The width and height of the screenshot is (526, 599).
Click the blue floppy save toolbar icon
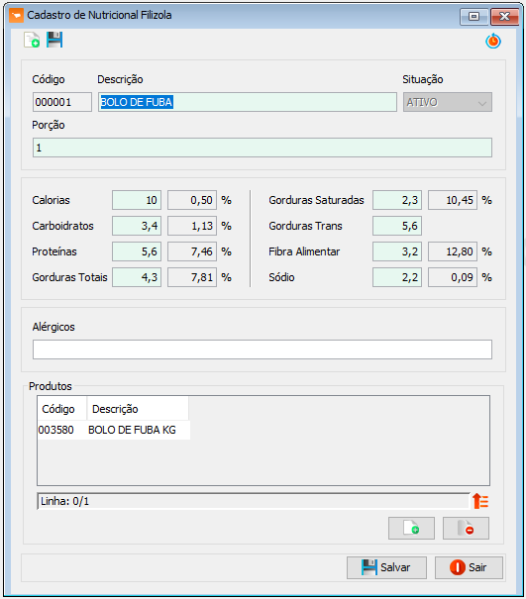pyautogui.click(x=55, y=40)
